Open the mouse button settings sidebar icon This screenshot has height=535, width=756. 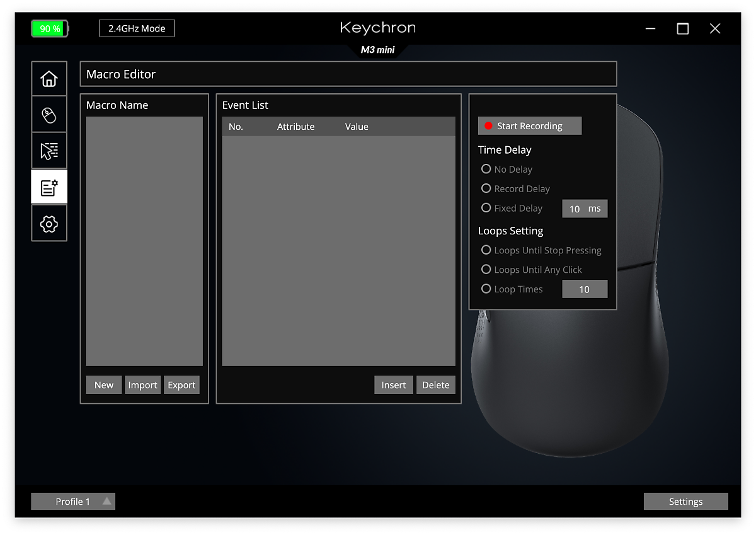[49, 115]
